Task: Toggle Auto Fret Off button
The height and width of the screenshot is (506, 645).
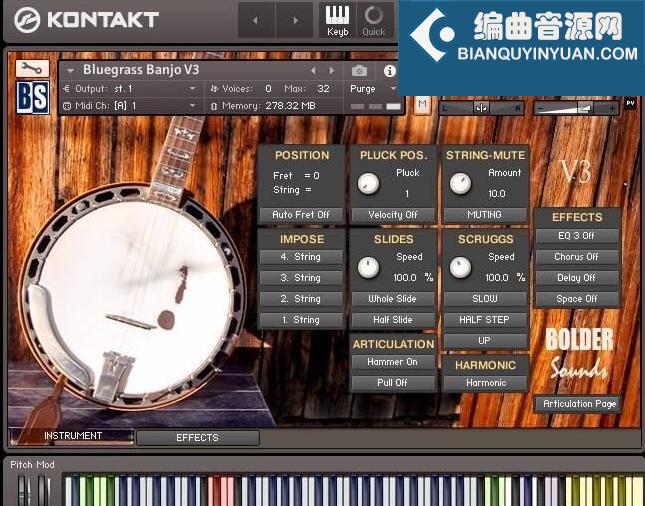Action: click(301, 215)
